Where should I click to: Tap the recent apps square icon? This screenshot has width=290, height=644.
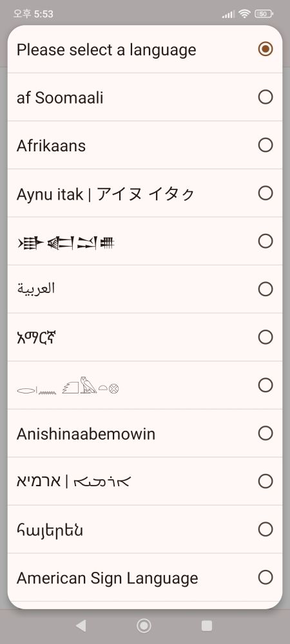pyautogui.click(x=207, y=625)
